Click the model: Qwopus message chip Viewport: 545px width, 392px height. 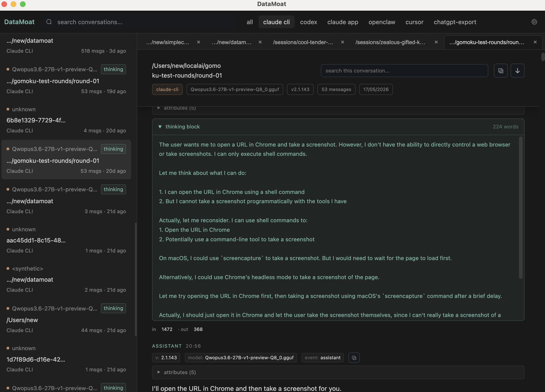(x=241, y=358)
